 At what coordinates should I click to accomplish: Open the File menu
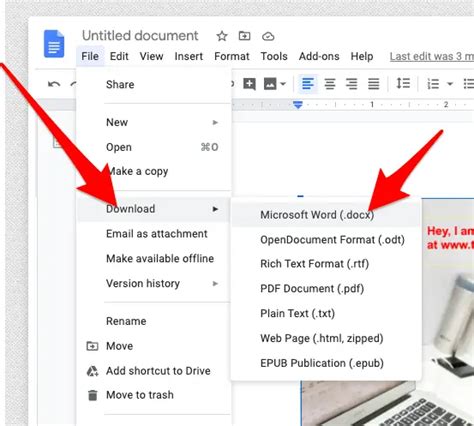click(x=90, y=56)
